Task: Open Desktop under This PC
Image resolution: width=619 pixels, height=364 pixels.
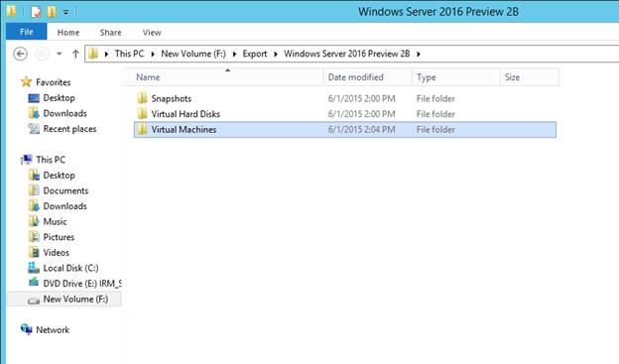Action: tap(59, 176)
